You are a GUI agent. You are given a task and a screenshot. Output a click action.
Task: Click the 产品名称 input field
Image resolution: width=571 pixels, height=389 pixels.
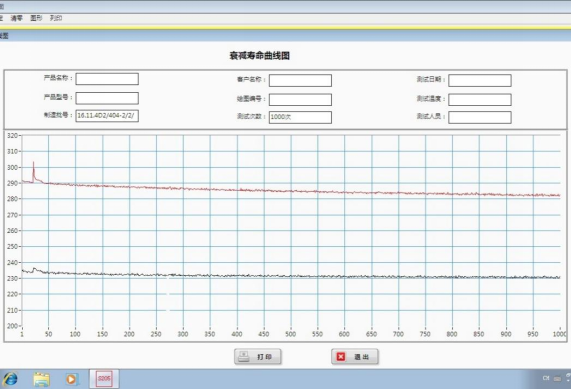pos(107,79)
